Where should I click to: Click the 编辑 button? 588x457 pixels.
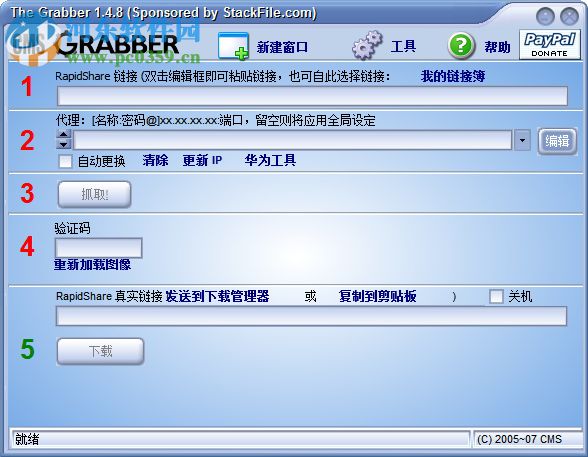(557, 141)
